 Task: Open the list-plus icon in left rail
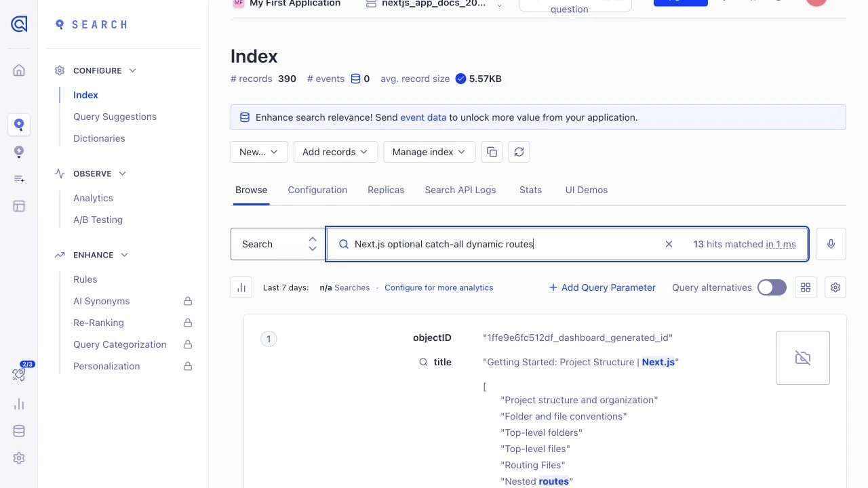[19, 179]
